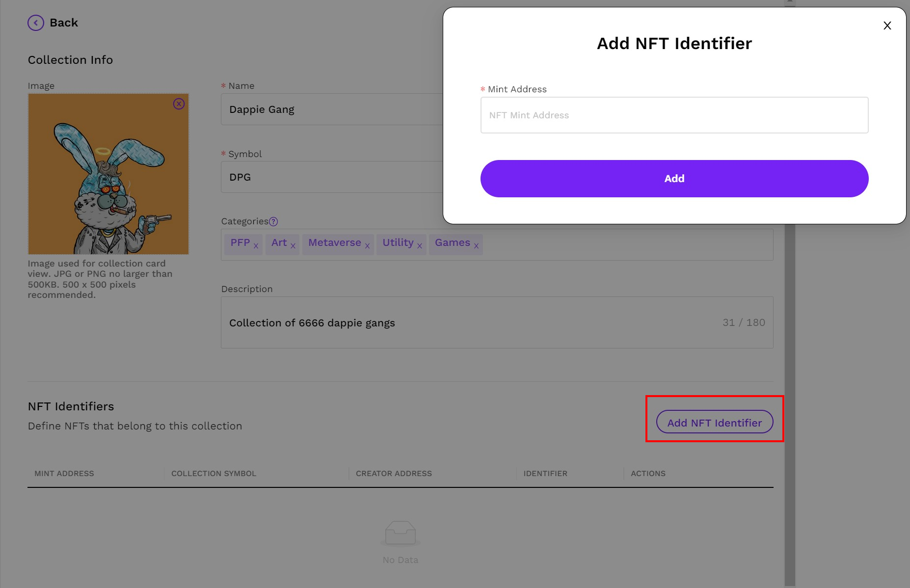The width and height of the screenshot is (910, 588).
Task: Click the Add NFT Identifier button
Action: click(x=714, y=422)
